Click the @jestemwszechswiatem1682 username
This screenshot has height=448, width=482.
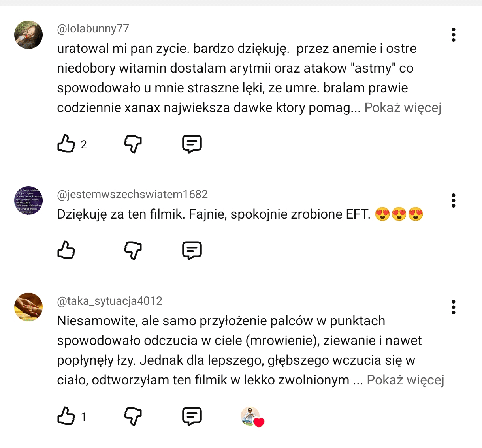coord(132,194)
